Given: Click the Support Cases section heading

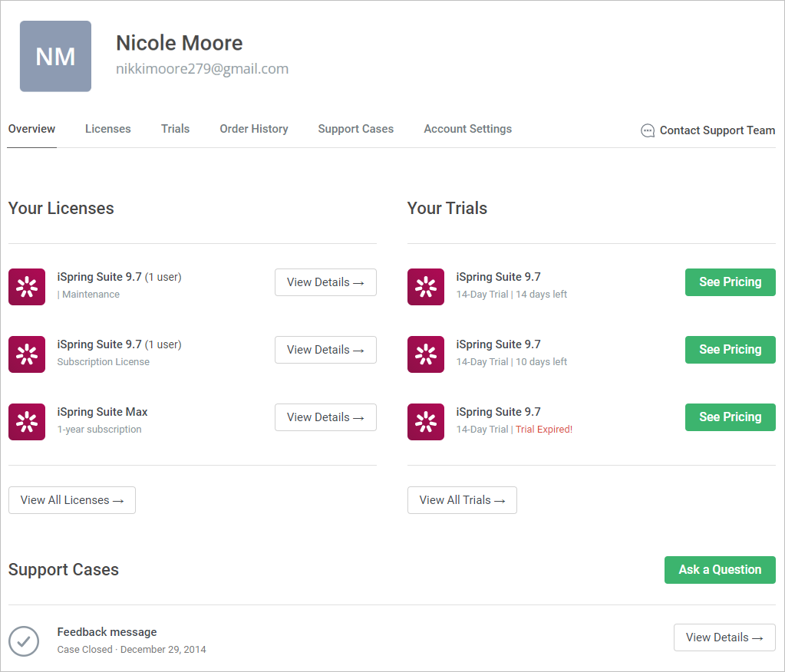Looking at the screenshot, I should (64, 570).
